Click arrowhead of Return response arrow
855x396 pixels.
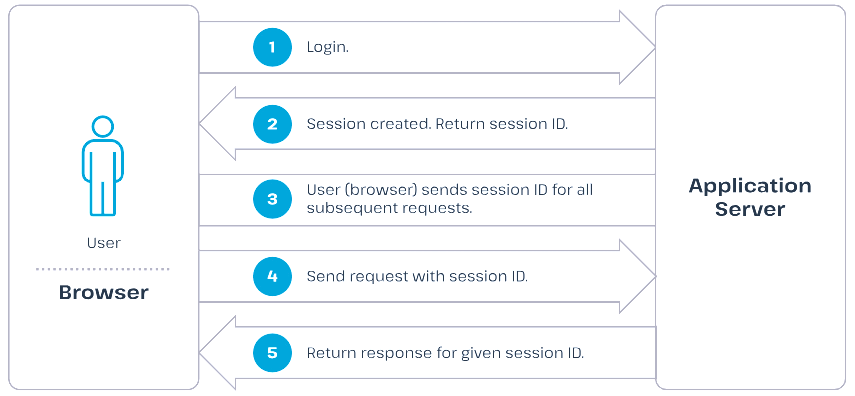pyautogui.click(x=217, y=353)
